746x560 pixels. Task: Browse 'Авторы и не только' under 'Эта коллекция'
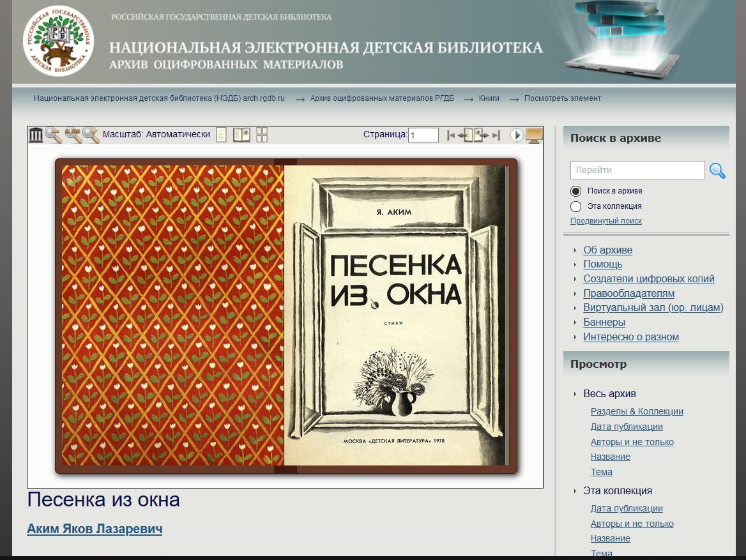(632, 524)
